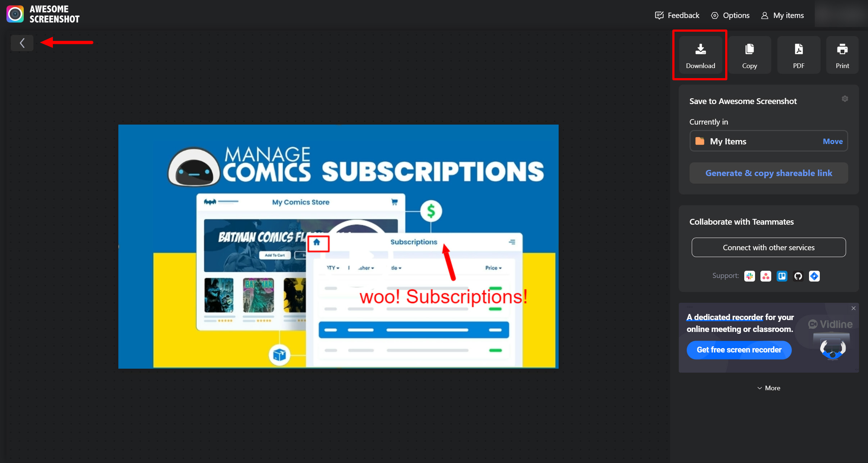Dismiss the Vidline recorder ad

point(853,308)
